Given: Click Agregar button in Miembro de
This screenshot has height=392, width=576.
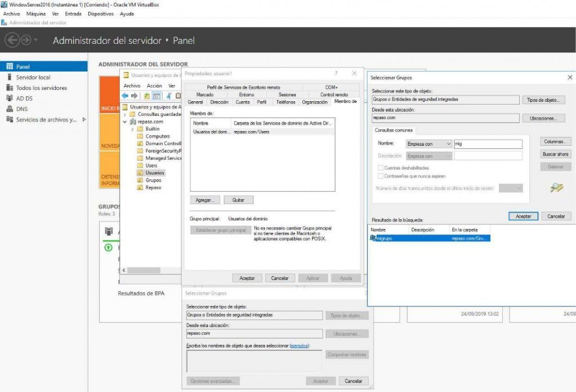Looking at the screenshot, I should (205, 200).
